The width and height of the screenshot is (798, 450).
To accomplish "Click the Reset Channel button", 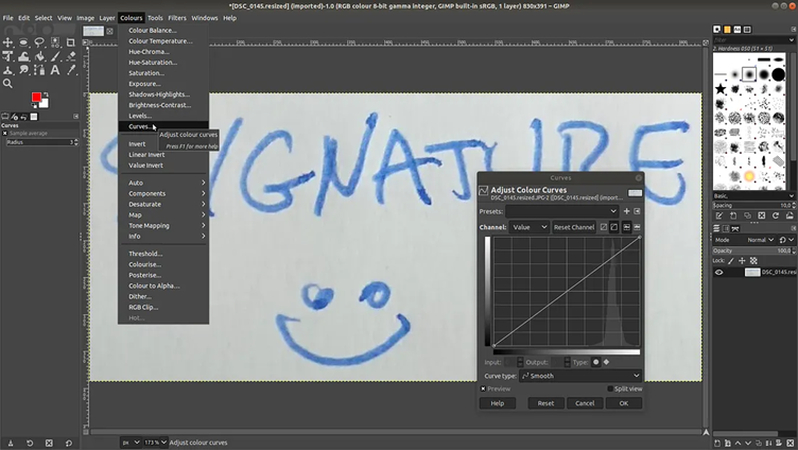I will pos(574,227).
